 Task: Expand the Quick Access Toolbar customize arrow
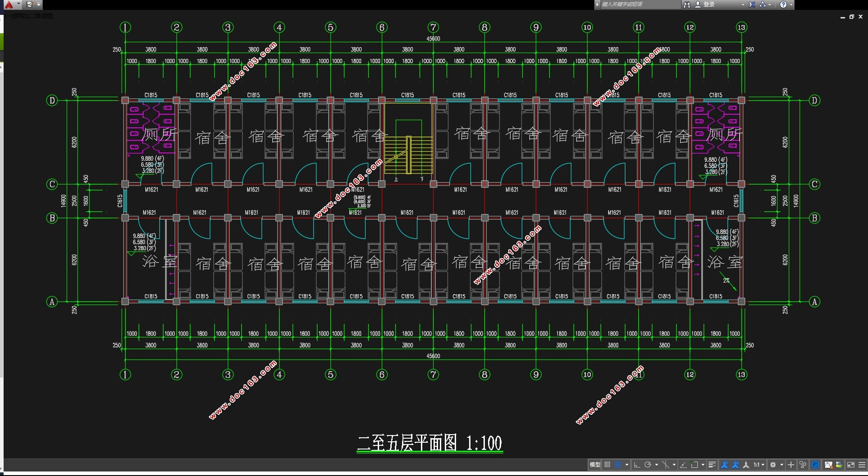tap(39, 4)
